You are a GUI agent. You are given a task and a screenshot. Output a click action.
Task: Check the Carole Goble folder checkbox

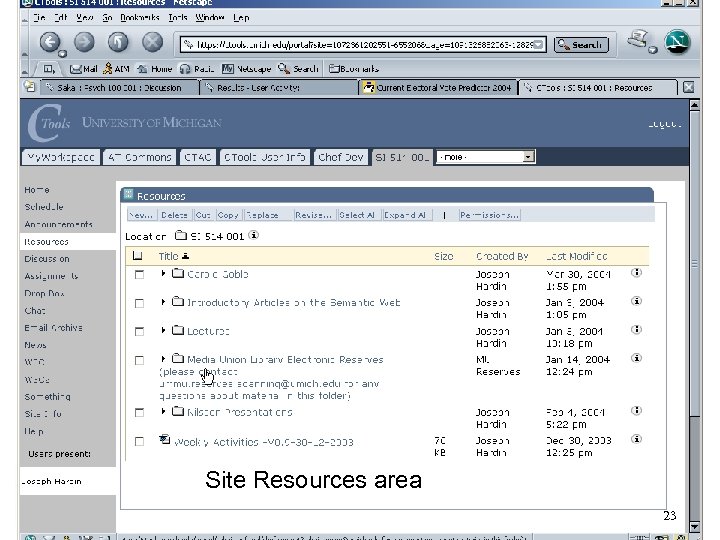(x=139, y=275)
